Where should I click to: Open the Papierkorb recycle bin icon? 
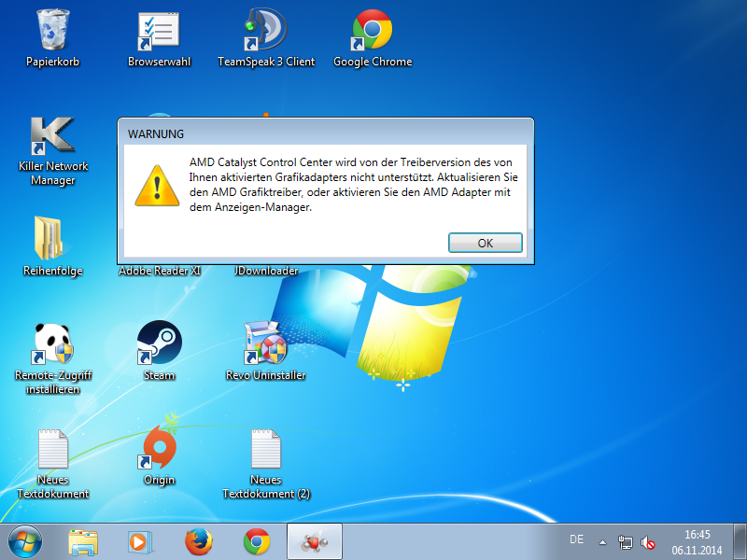[x=53, y=30]
